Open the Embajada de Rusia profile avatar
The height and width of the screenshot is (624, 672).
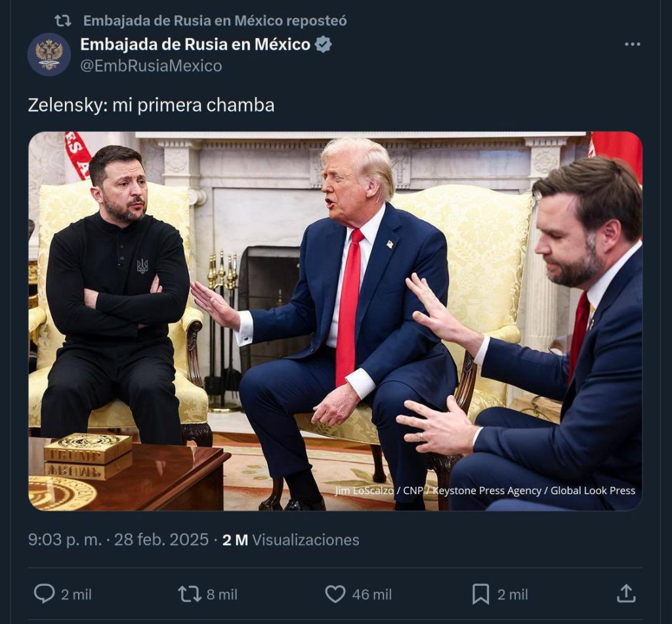[x=49, y=54]
